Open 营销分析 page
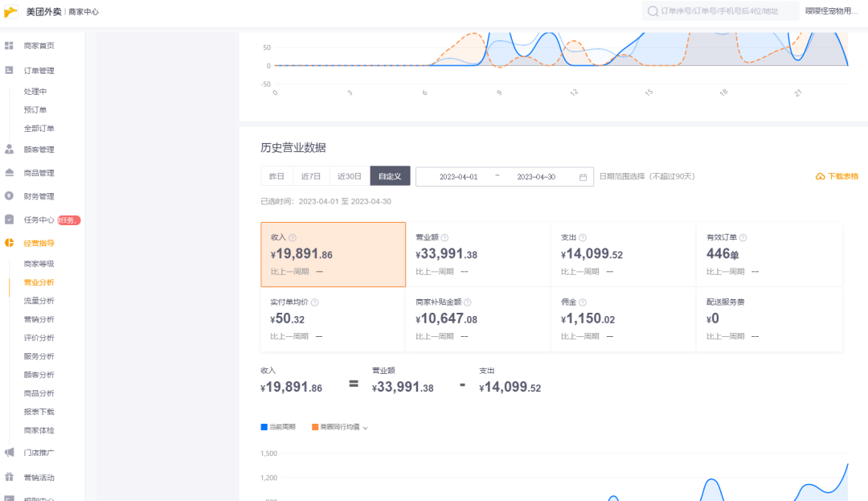Image resolution: width=868 pixels, height=501 pixels. (x=39, y=319)
